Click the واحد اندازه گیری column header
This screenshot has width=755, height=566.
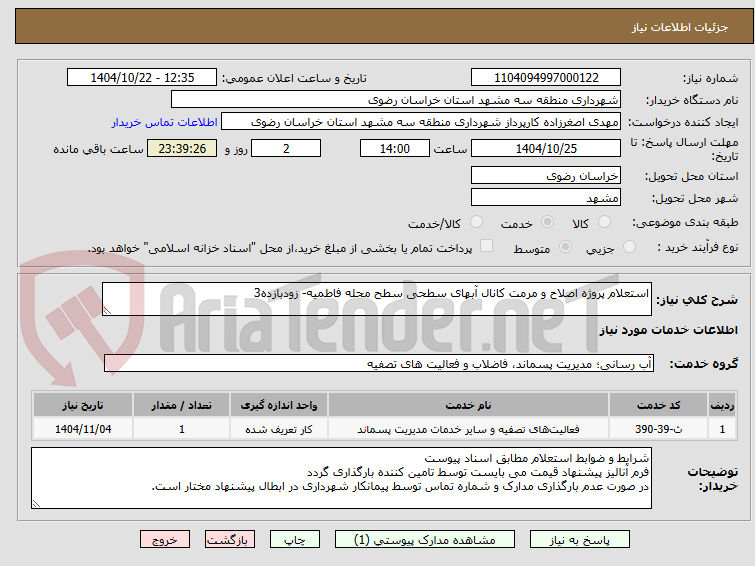(279, 405)
